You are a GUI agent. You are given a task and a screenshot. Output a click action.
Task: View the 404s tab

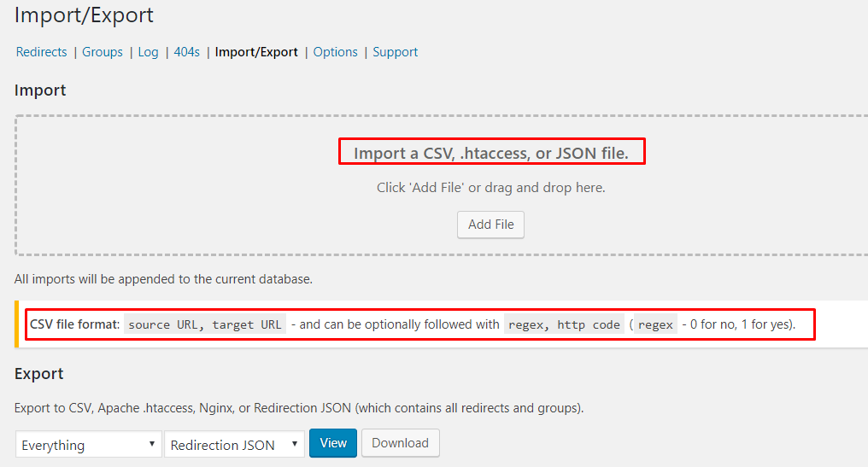tap(186, 52)
